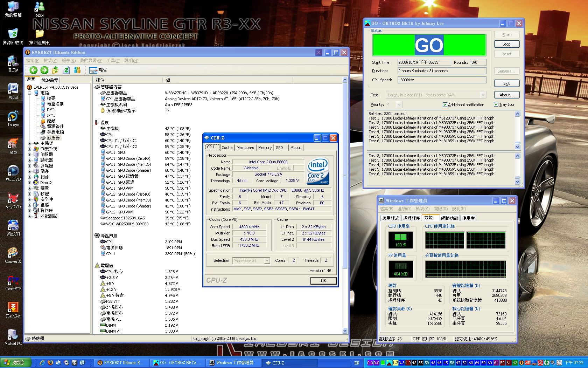Click the EVEREST back arrow toolbar icon
Screen dimensions: 588x368
point(34,70)
